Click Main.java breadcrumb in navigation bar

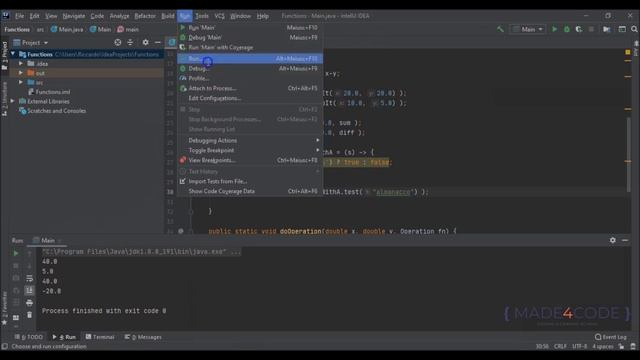pos(67,29)
